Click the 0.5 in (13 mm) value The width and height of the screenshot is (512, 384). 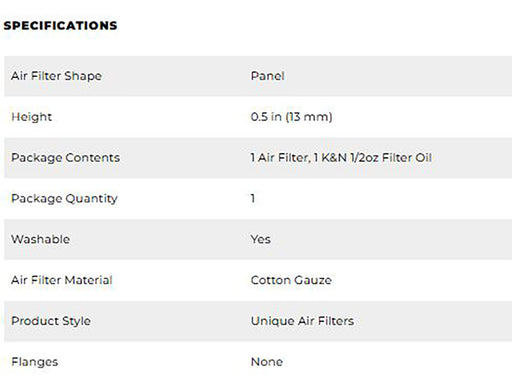point(291,117)
